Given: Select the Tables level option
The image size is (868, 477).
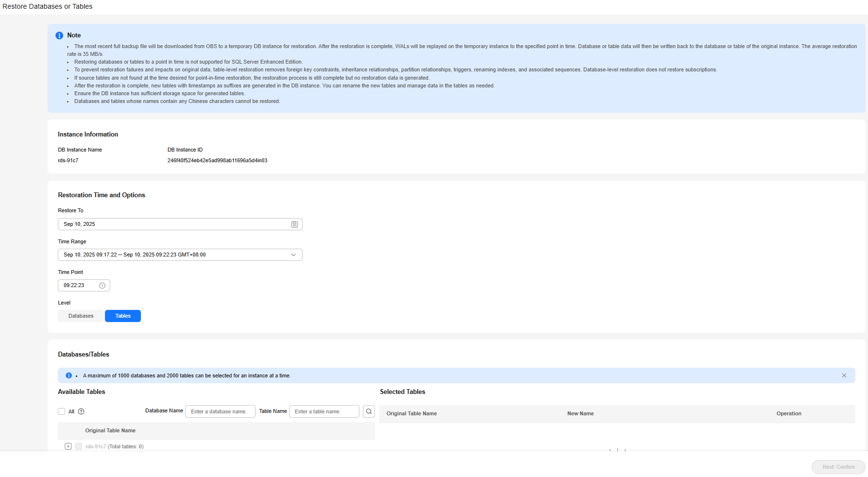Looking at the screenshot, I should tap(123, 316).
